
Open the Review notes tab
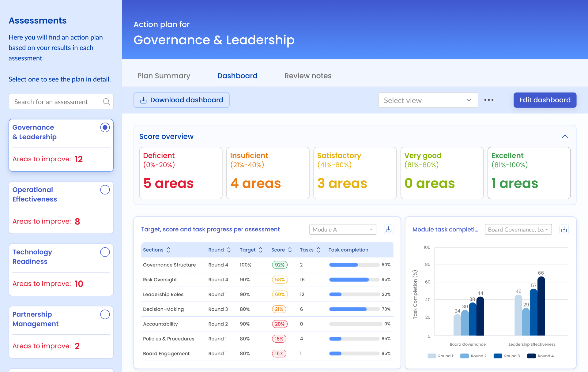308,76
